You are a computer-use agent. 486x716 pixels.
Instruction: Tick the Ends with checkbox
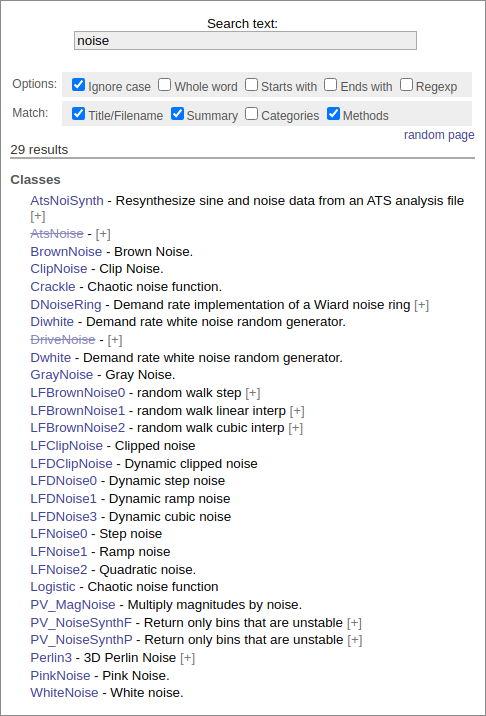(x=331, y=84)
